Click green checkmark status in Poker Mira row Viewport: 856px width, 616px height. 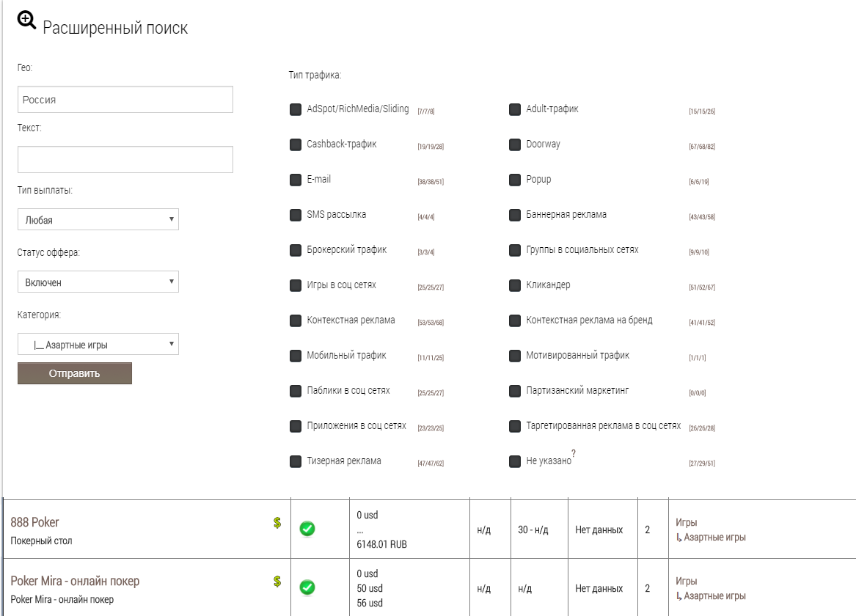click(307, 587)
